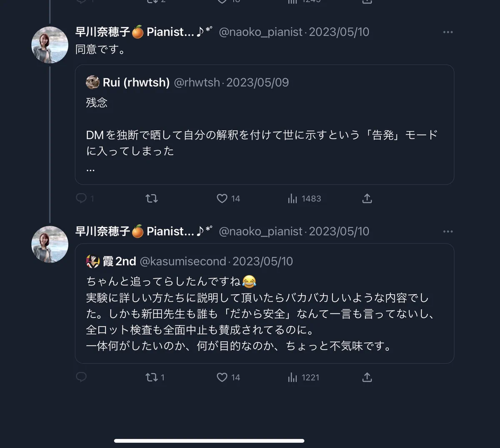500x448 pixels.
Task: Share the tweet quoting 霞 2nd
Action: (367, 377)
